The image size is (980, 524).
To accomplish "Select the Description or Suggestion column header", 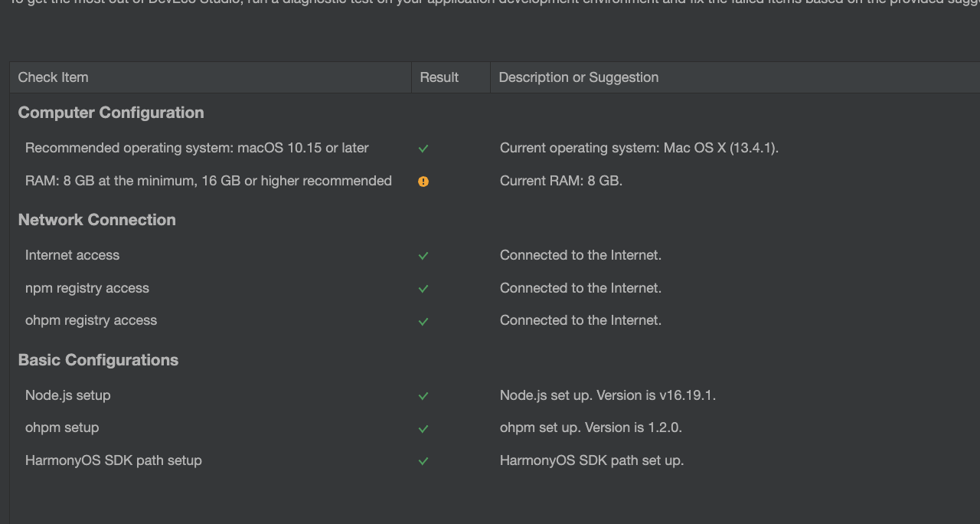I will click(x=735, y=77).
